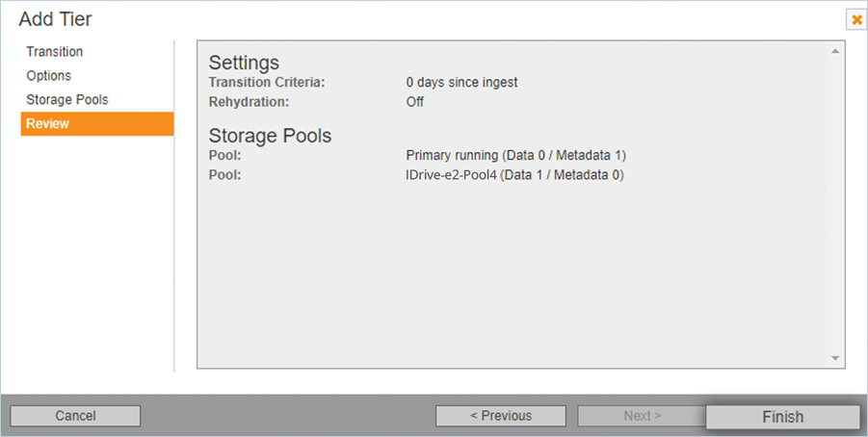Go back with the Previous button

[500, 416]
